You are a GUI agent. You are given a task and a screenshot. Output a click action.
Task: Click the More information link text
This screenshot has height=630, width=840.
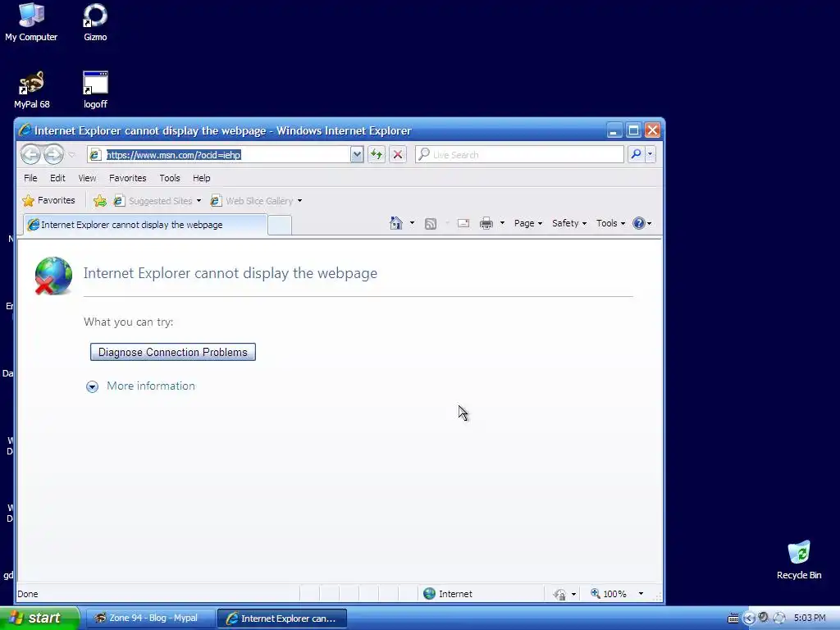[x=151, y=386]
